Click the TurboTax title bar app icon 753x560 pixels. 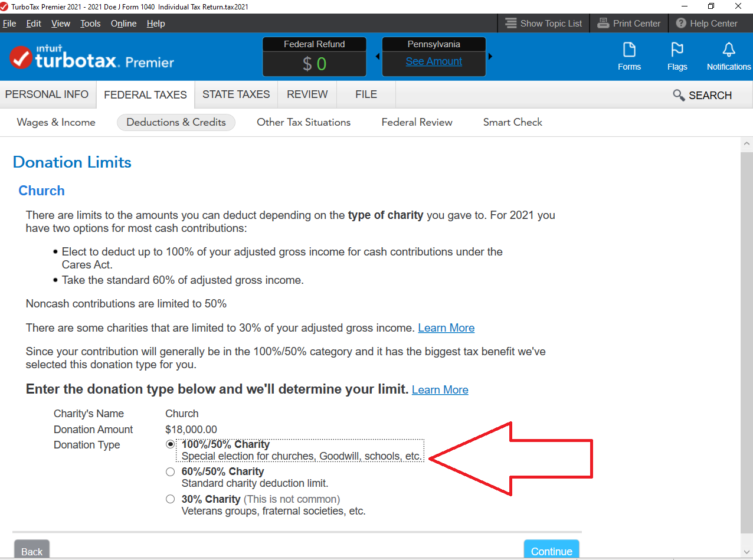tap(5, 6)
